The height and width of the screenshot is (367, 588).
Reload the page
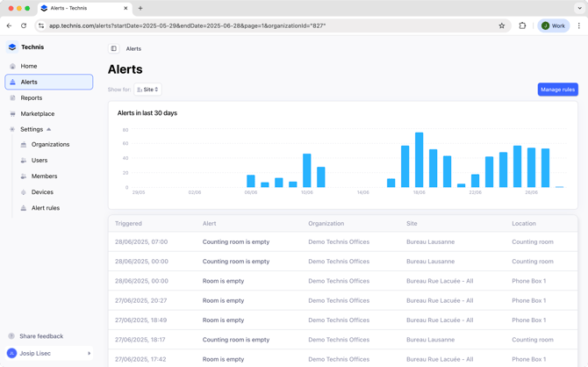click(x=24, y=25)
